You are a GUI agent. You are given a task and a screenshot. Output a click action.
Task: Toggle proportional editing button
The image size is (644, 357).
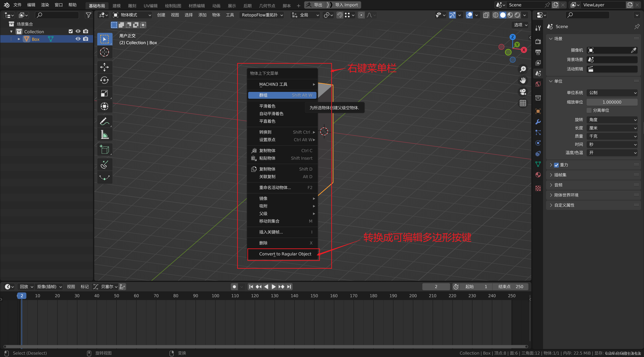tap(361, 15)
